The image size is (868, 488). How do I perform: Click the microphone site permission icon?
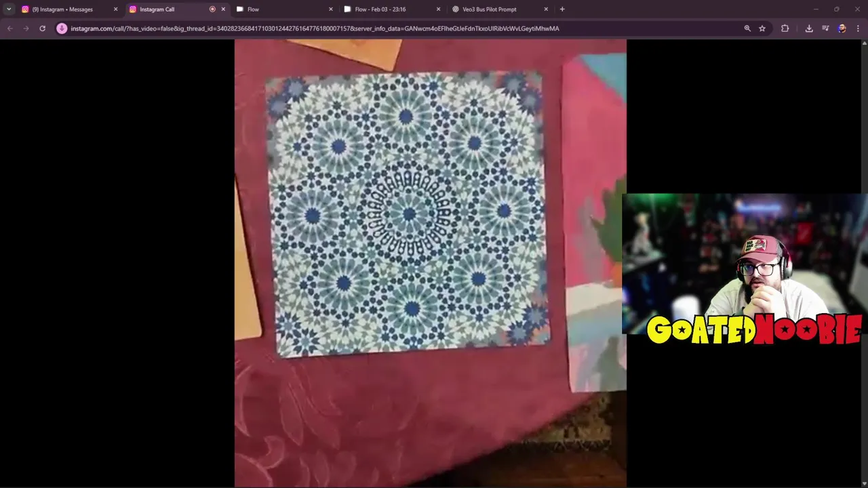coord(62,28)
